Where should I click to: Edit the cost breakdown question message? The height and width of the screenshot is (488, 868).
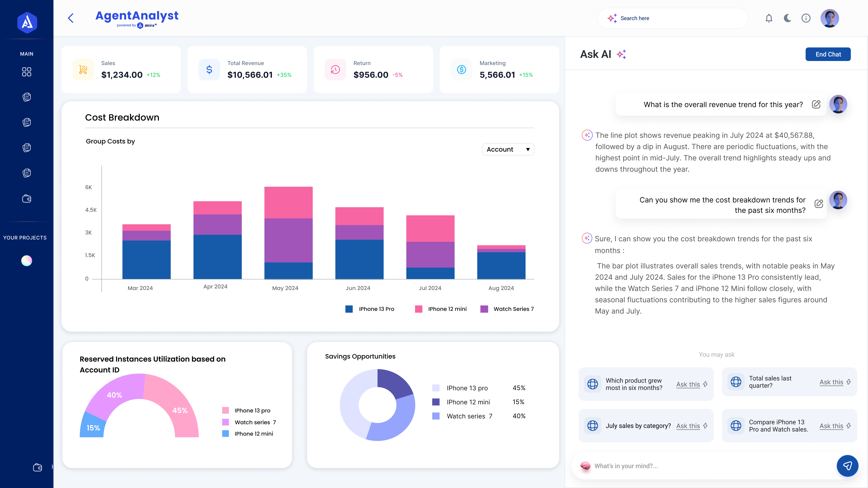click(818, 204)
